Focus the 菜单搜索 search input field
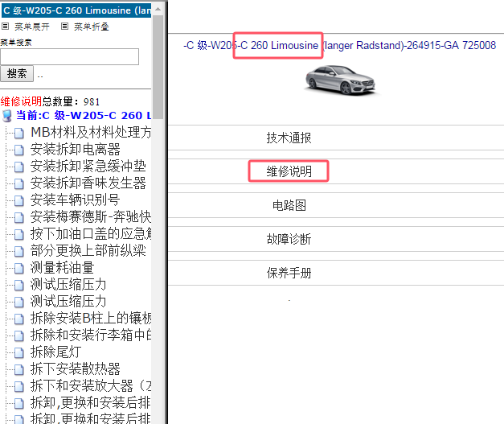Image resolution: width=504 pixels, height=424 pixels. click(x=69, y=56)
